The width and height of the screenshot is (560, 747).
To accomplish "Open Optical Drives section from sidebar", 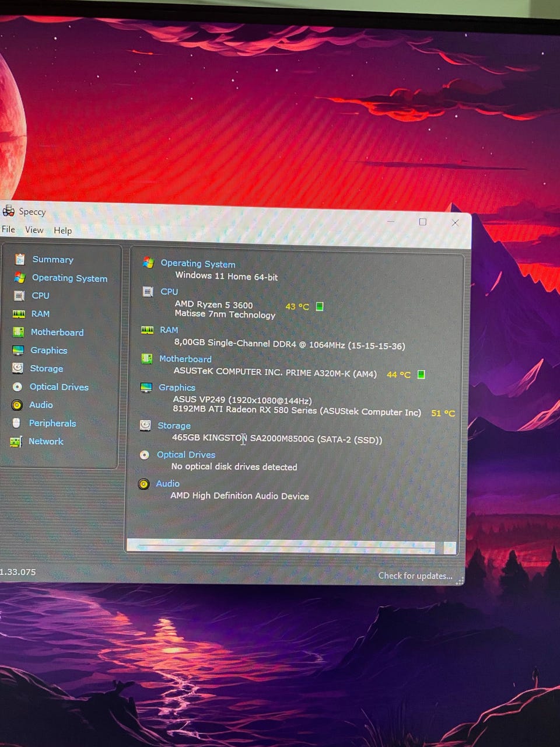I will [x=59, y=387].
